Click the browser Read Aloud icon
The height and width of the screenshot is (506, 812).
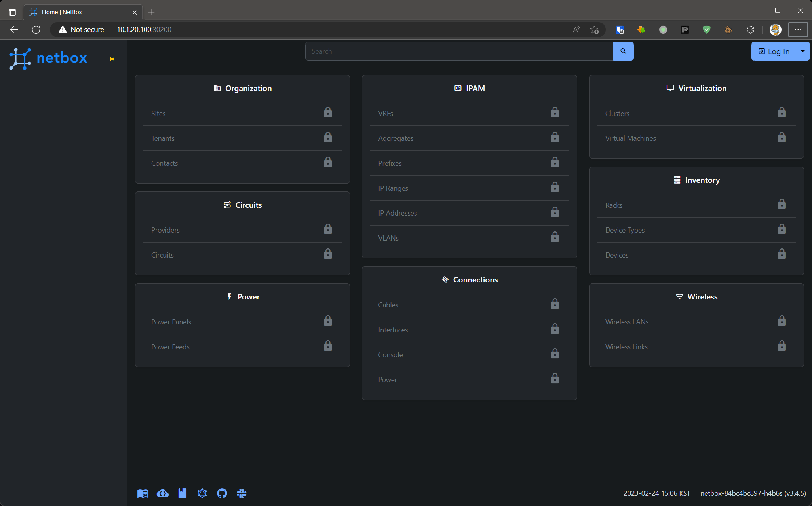click(576, 30)
